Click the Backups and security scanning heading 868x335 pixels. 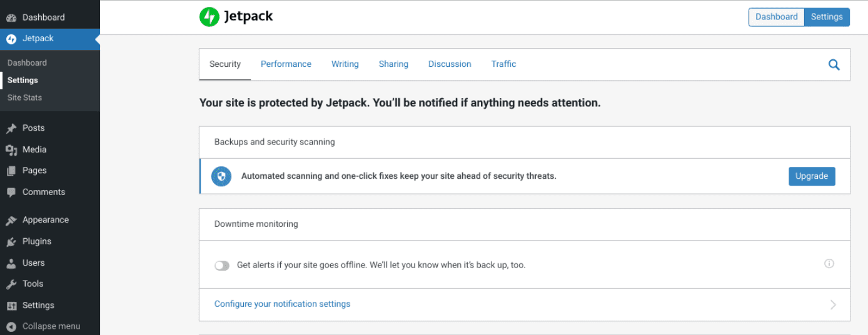[x=275, y=142]
